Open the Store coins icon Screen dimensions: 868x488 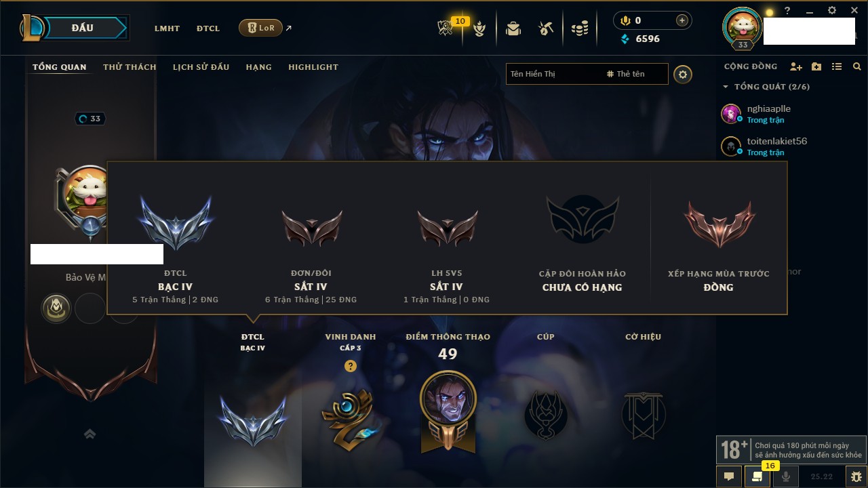coord(579,28)
